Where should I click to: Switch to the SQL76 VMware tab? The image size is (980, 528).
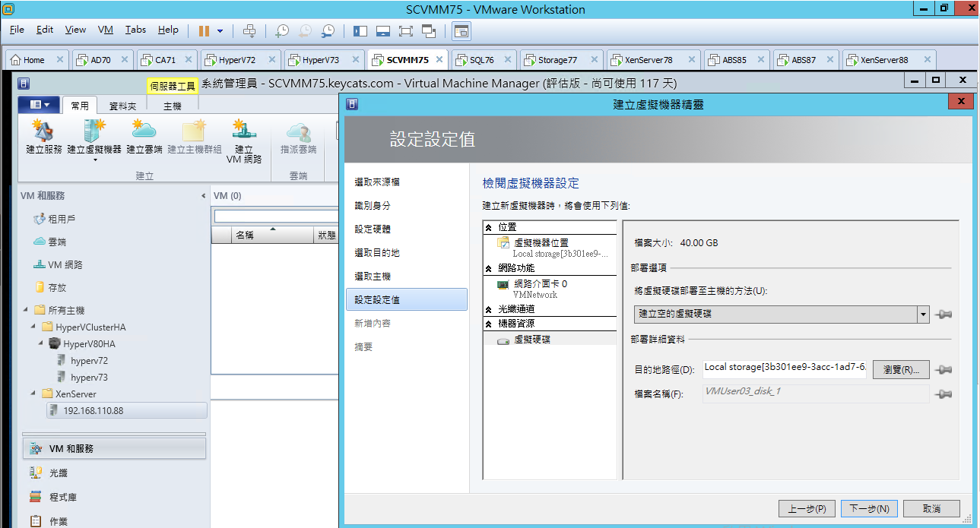[x=485, y=59]
